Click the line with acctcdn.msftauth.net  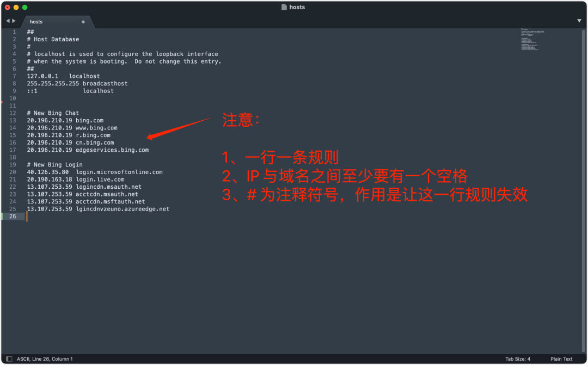coord(86,201)
